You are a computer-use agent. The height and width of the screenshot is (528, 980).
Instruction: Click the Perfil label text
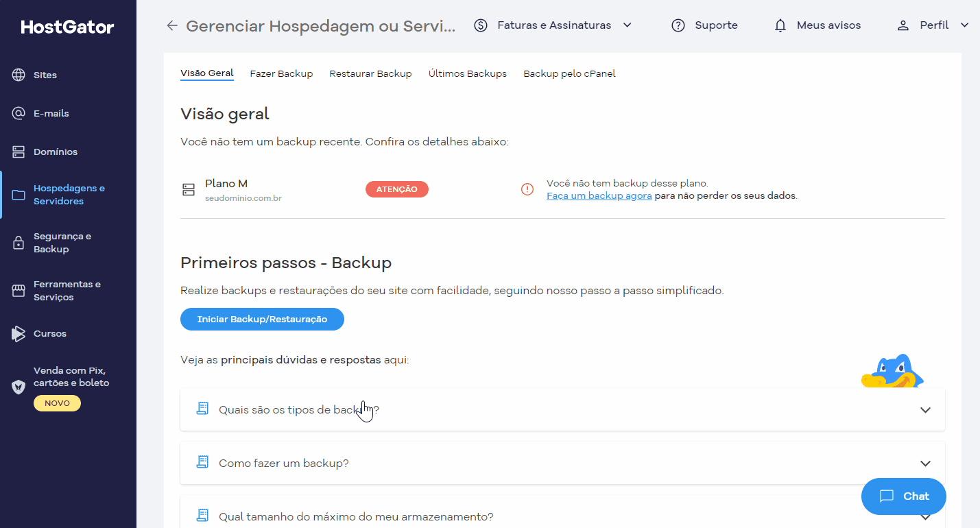pos(934,25)
